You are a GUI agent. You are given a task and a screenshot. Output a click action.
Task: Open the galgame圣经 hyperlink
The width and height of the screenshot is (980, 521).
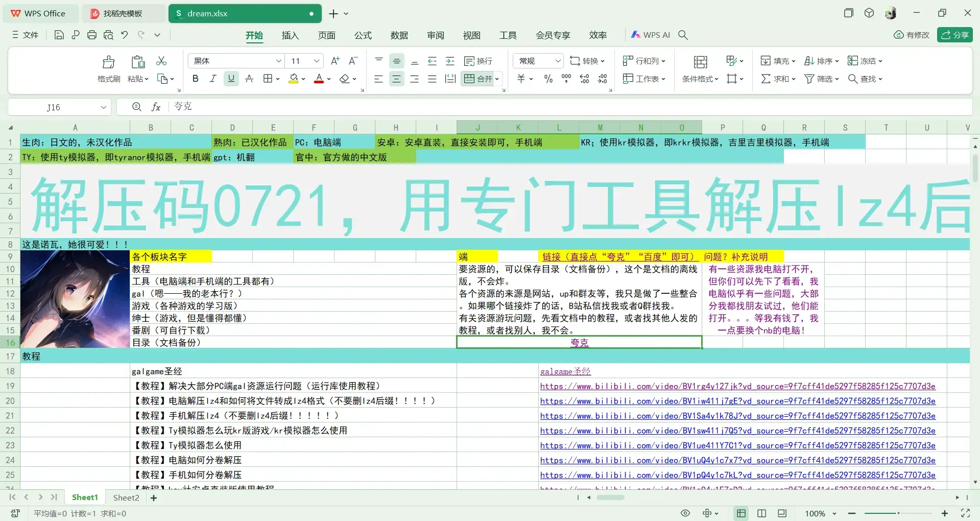[565, 371]
